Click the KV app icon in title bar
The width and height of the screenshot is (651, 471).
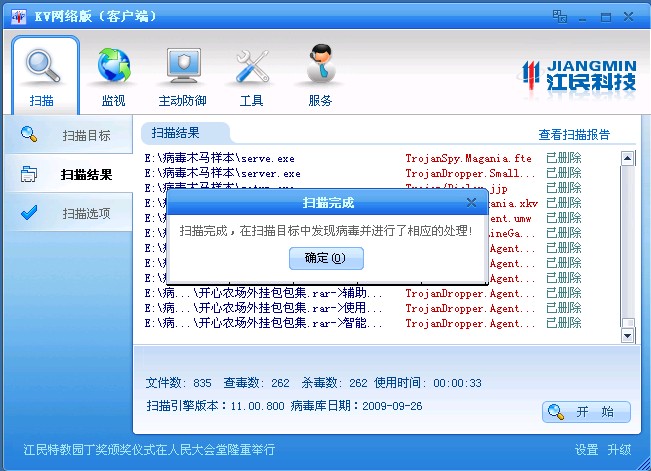(18, 17)
